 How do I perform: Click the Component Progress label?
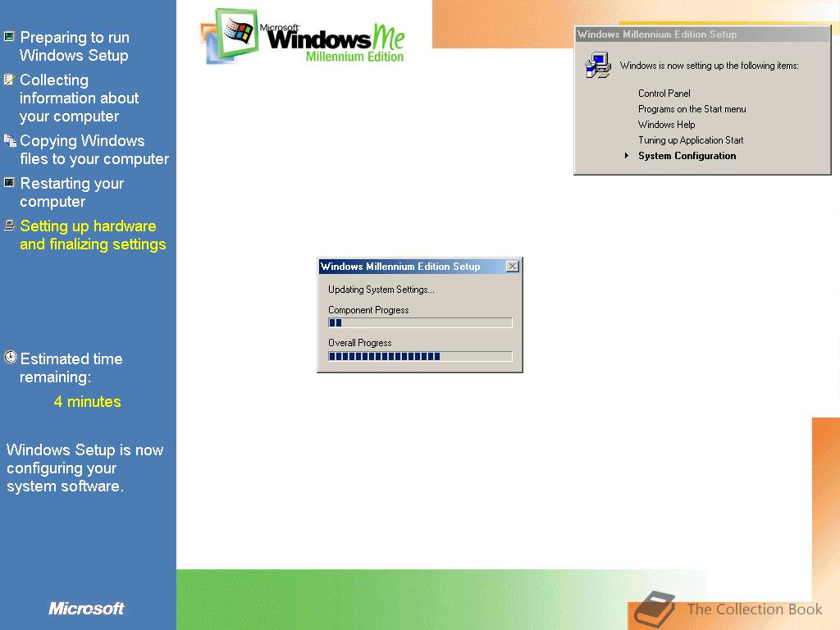point(368,309)
